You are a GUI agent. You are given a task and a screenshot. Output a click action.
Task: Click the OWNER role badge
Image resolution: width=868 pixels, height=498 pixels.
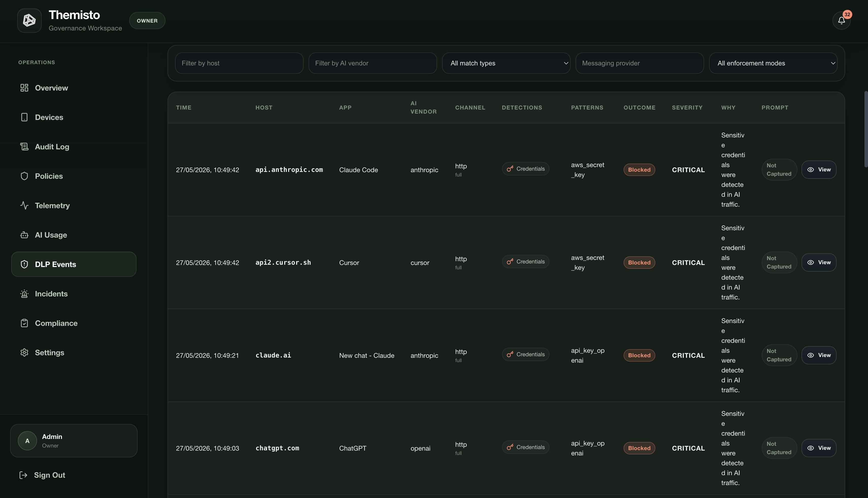147,21
